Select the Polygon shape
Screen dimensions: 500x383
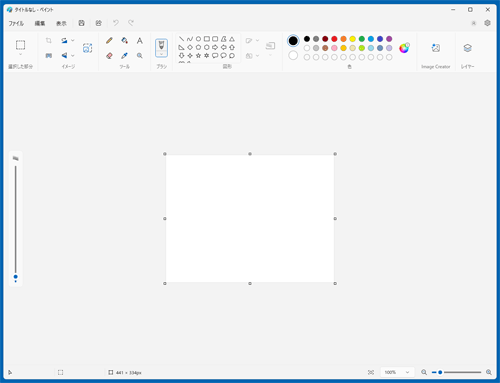pyautogui.click(x=224, y=39)
